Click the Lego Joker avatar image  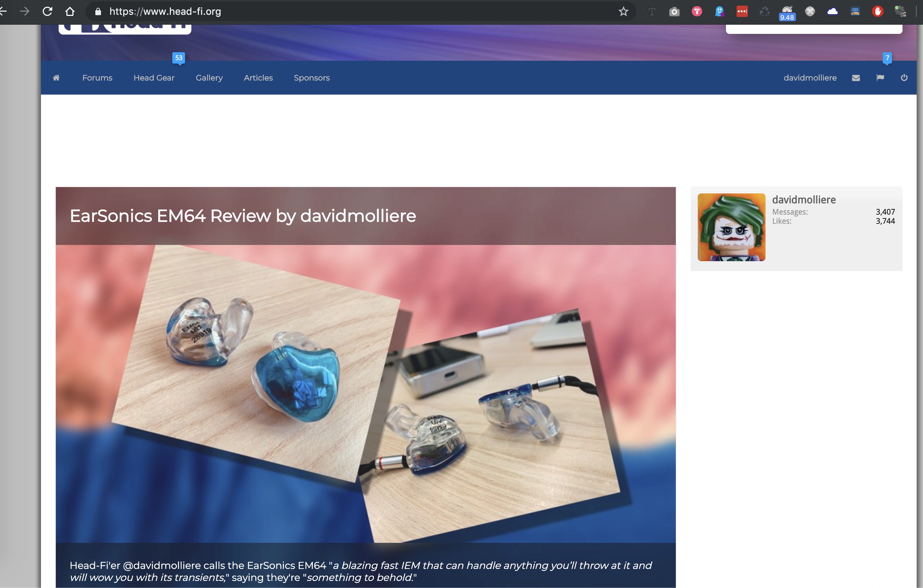click(x=731, y=227)
